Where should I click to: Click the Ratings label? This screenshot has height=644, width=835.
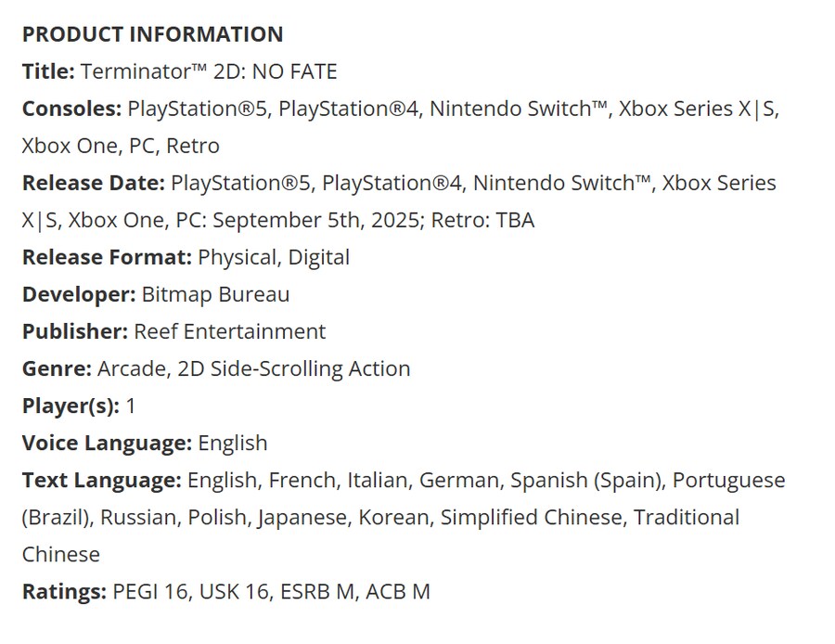[x=64, y=592]
